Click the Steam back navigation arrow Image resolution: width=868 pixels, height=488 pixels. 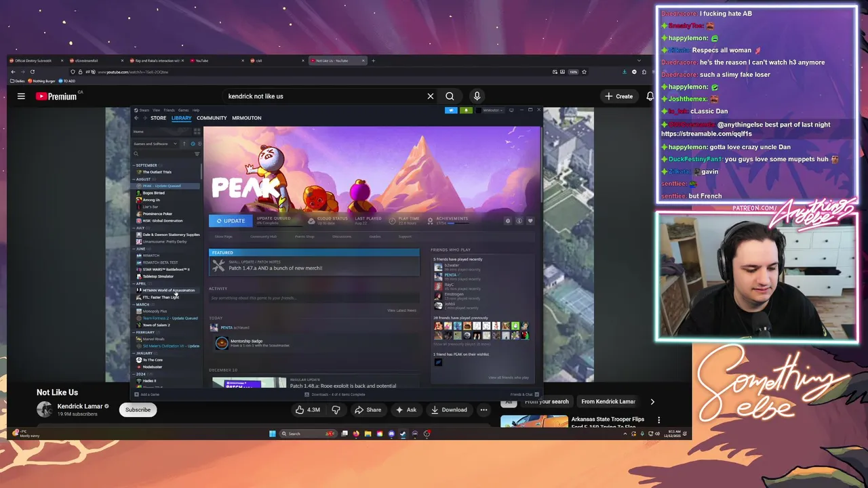pos(136,118)
